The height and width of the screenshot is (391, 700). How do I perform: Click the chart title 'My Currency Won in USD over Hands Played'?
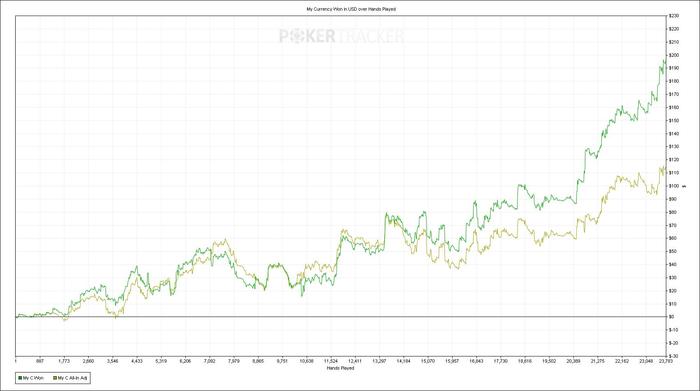[350, 9]
